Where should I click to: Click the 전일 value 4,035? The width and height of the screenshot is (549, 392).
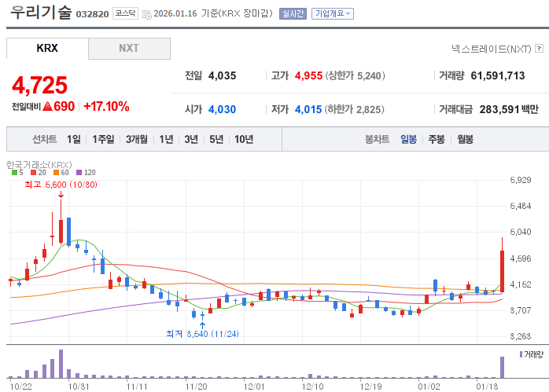(x=222, y=75)
